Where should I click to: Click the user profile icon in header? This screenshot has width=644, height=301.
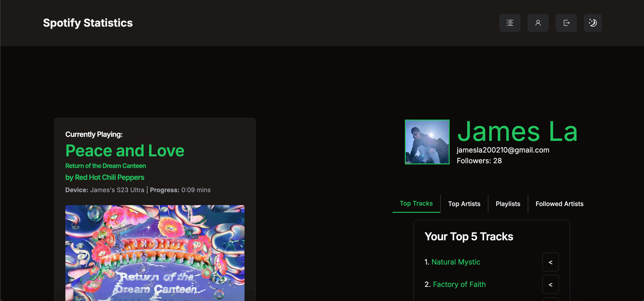538,23
